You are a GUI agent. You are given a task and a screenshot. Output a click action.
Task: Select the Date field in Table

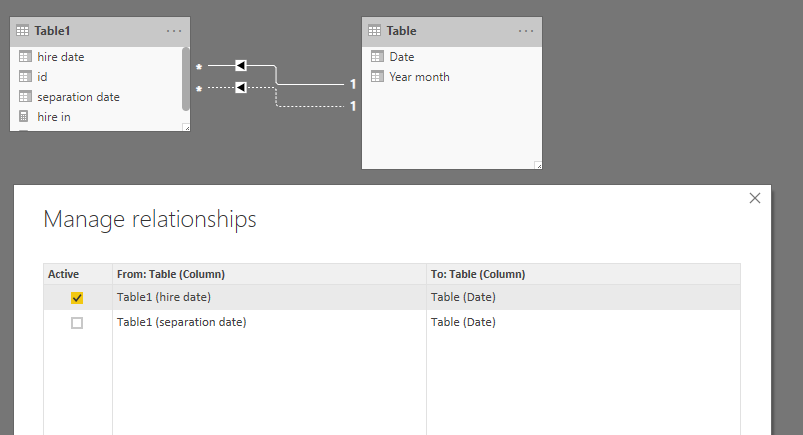pyautogui.click(x=402, y=57)
